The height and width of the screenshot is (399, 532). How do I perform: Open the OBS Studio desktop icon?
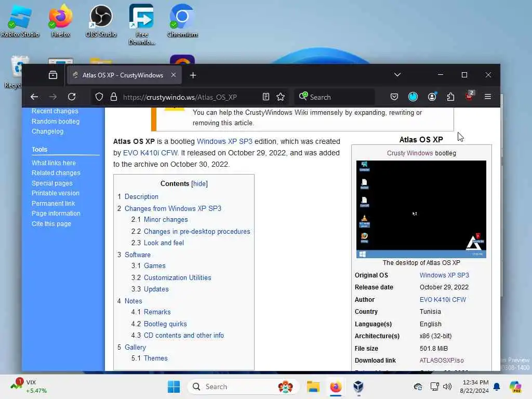point(101,21)
